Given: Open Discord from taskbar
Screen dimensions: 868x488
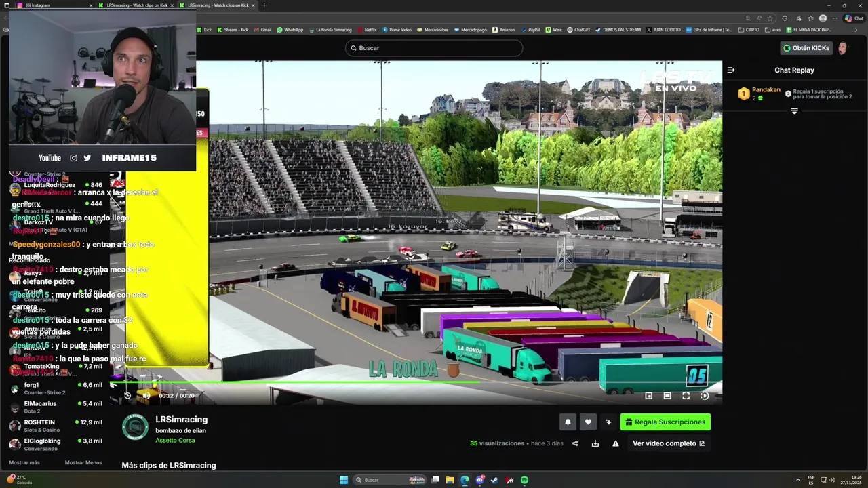Looking at the screenshot, I should pos(479,480).
